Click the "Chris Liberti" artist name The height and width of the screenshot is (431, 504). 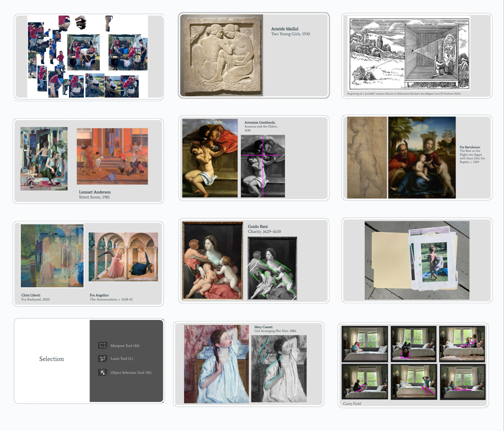point(31,295)
